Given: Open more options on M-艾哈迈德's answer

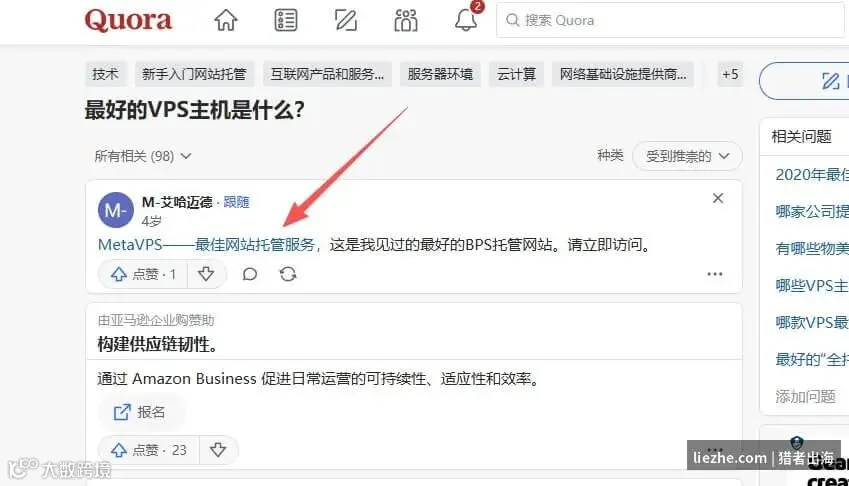Looking at the screenshot, I should point(715,274).
